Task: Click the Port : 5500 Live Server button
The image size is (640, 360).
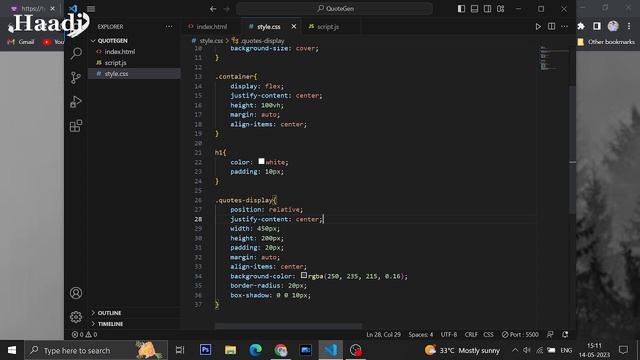Action: tap(520, 335)
